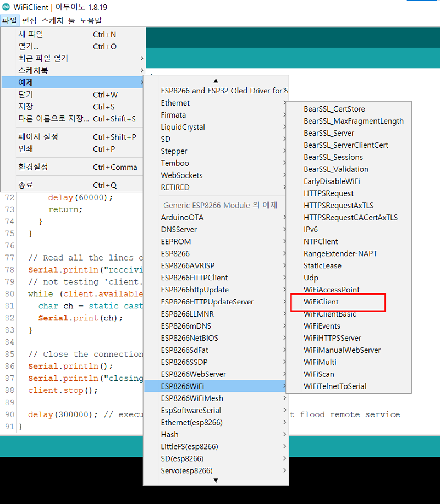The image size is (440, 504).
Task: Open 페이지 설정 menu entry
Action: 73,137
